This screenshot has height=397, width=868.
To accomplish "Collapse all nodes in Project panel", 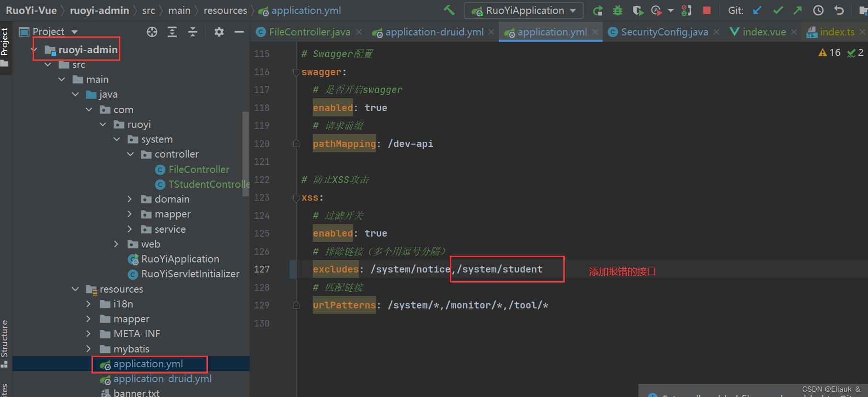I will pyautogui.click(x=193, y=32).
